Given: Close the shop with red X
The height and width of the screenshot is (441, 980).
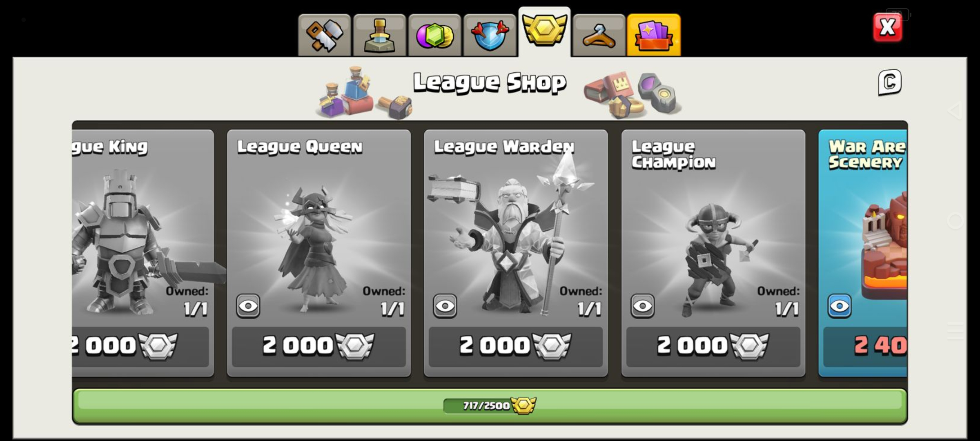Looking at the screenshot, I should pos(887,28).
